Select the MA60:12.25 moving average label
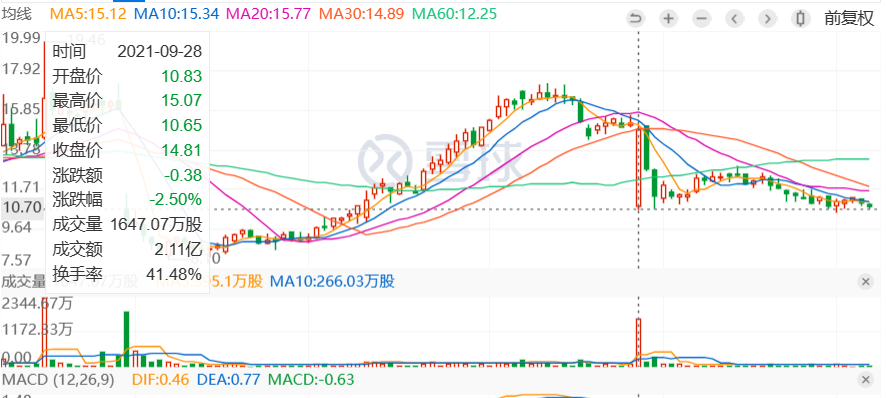This screenshot has height=398, width=886. (455, 14)
